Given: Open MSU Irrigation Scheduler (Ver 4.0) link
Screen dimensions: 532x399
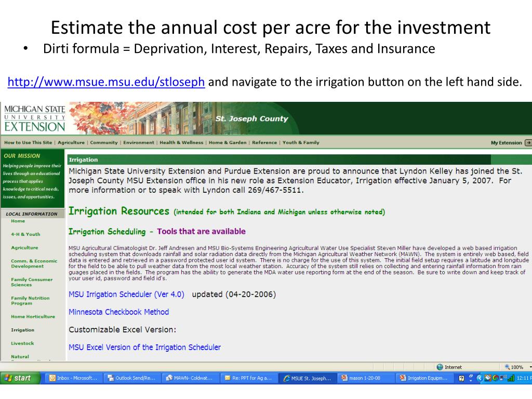Looking at the screenshot, I should click(x=126, y=295).
